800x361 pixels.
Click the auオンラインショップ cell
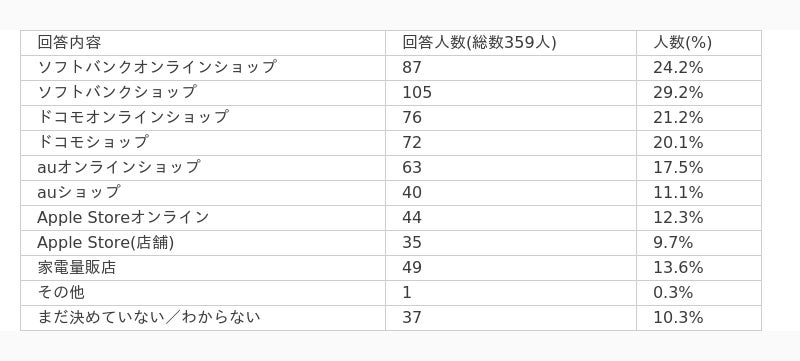point(203,168)
